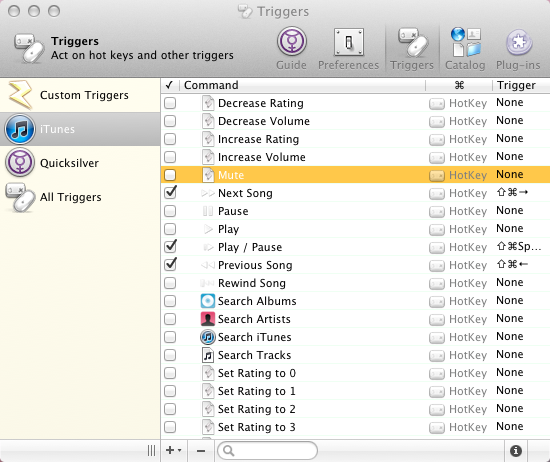
Task: Remove trigger with the minus button
Action: [201, 450]
